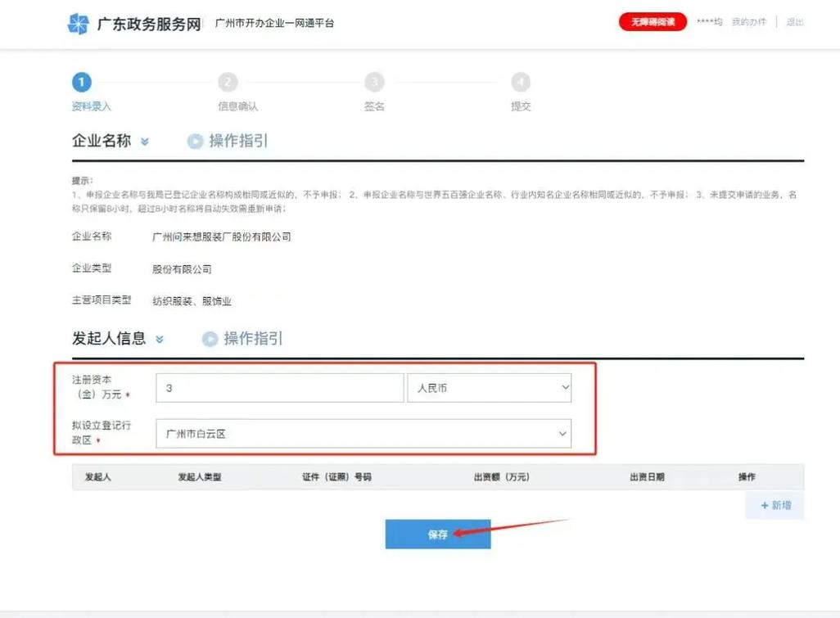Click step 2 circle 信息确认
This screenshot has width=840, height=618.
228,82
